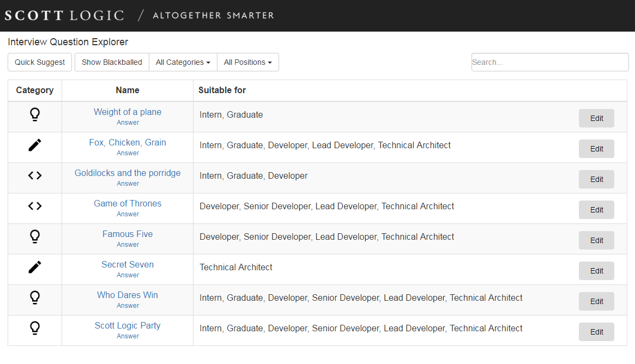Image resolution: width=635 pixels, height=364 pixels.
Task: Click lightbulb icon beside Scott Logic Party
Action: click(x=35, y=328)
